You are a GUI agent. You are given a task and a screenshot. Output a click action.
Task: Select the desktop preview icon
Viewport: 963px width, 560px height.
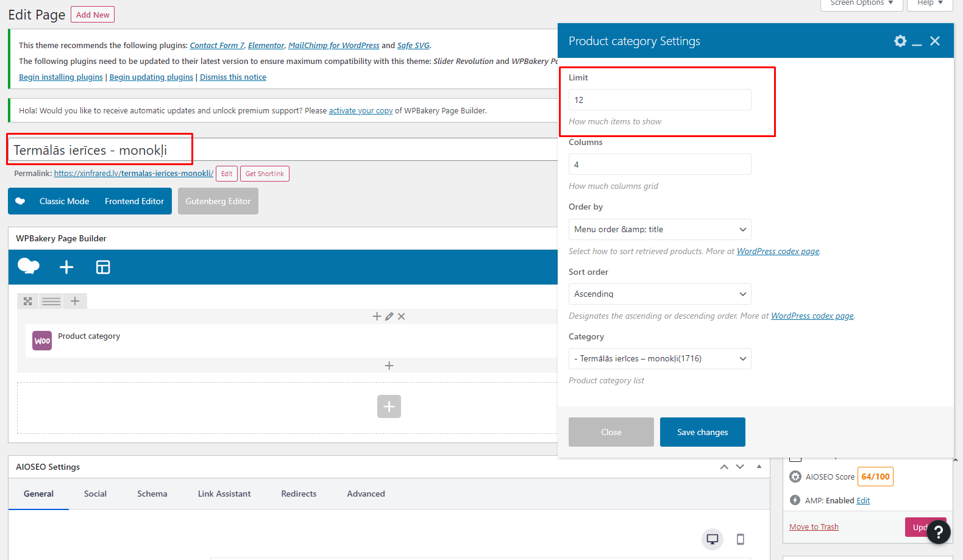(x=712, y=539)
